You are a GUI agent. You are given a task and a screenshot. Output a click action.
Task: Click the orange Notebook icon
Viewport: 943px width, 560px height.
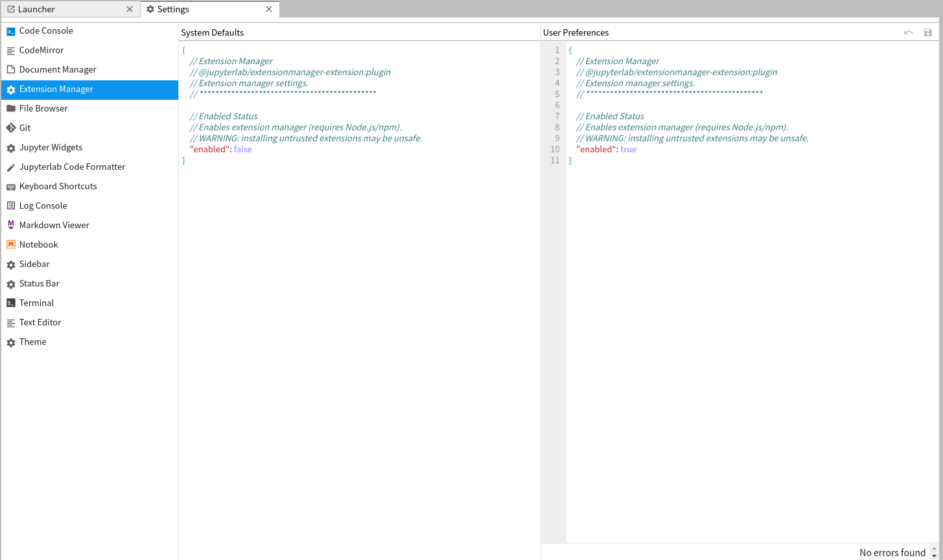click(x=11, y=245)
